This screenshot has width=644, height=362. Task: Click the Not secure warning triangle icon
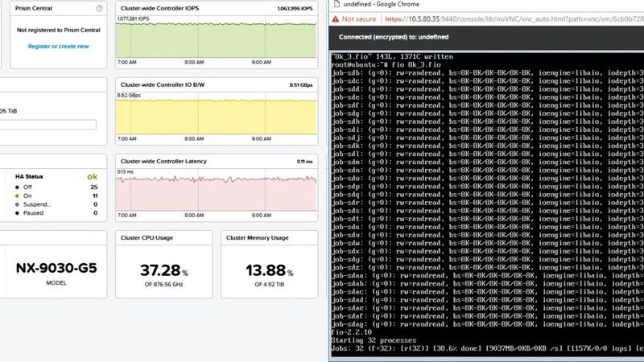point(336,19)
